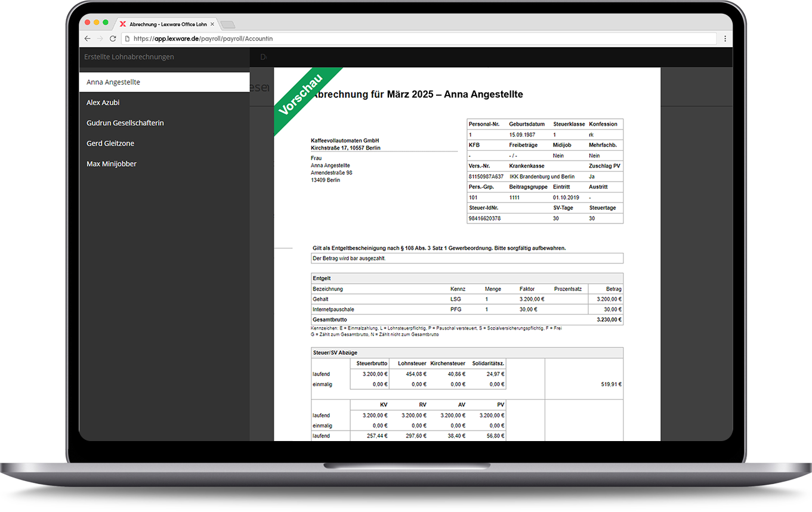This screenshot has height=512, width=812.
Task: Focus the app.lexware.de address bar
Action: [x=418, y=39]
